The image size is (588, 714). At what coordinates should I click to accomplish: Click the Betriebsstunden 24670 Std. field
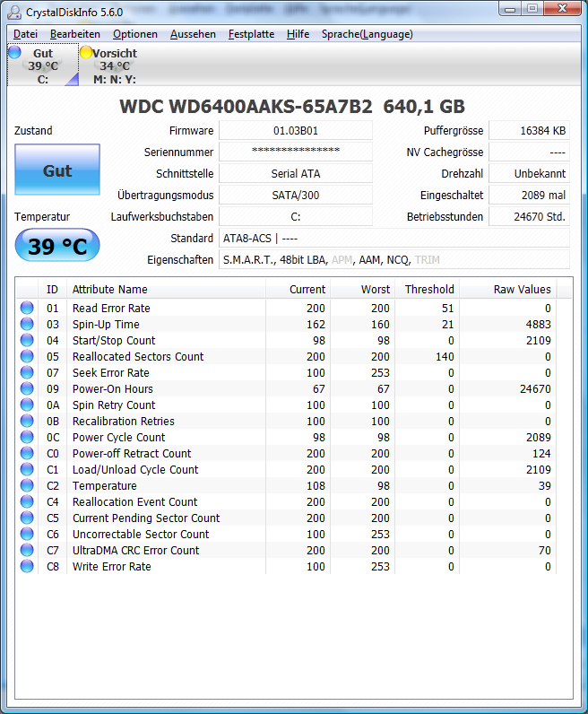pyautogui.click(x=530, y=216)
